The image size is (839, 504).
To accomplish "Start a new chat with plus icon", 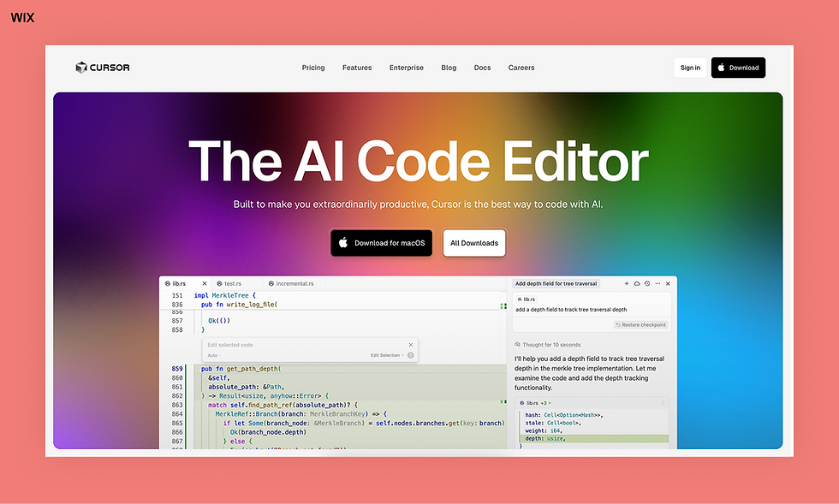I will click(627, 283).
